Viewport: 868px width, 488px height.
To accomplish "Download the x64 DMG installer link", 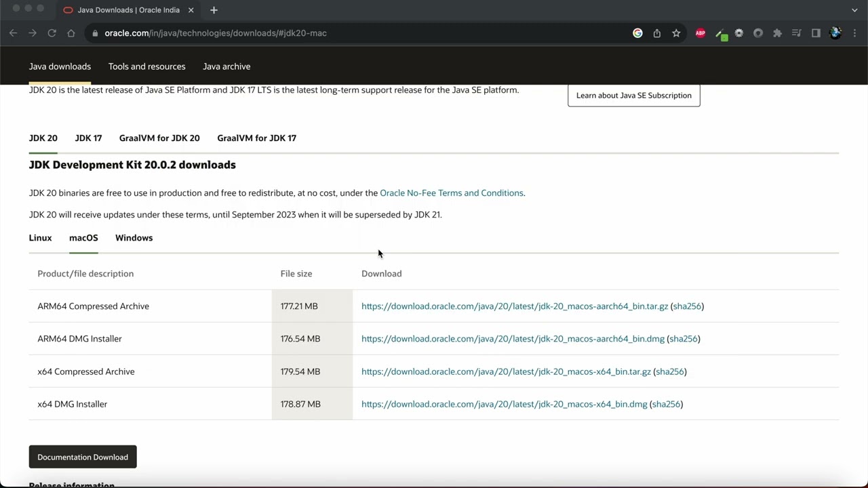I will pyautogui.click(x=505, y=404).
